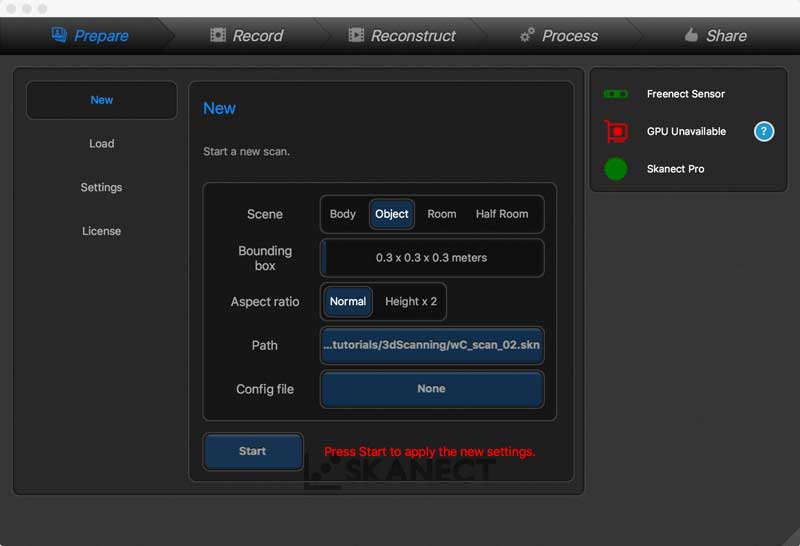The image size is (800, 546).
Task: Click the blue 'New' panel heading
Action: pos(219,108)
